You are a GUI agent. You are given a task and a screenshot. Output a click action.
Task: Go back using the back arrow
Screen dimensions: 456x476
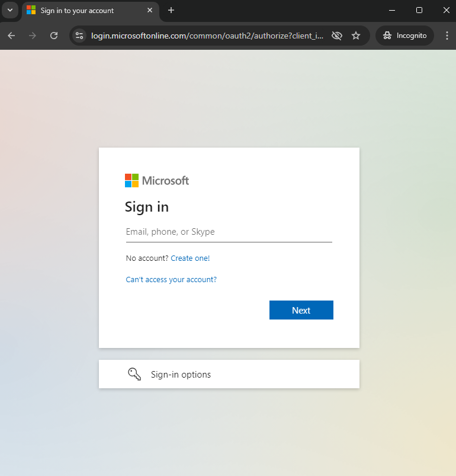click(11, 36)
